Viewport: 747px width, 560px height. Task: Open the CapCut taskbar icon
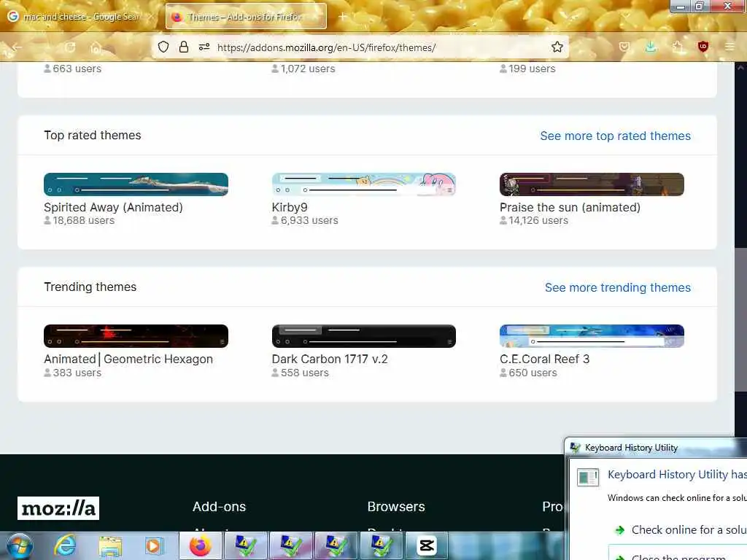(426, 545)
